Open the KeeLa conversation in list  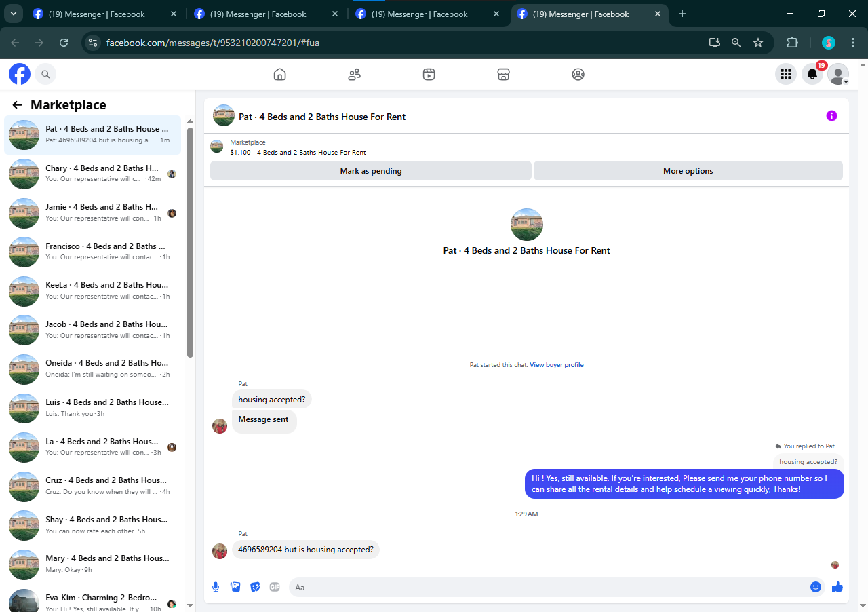[x=93, y=290]
